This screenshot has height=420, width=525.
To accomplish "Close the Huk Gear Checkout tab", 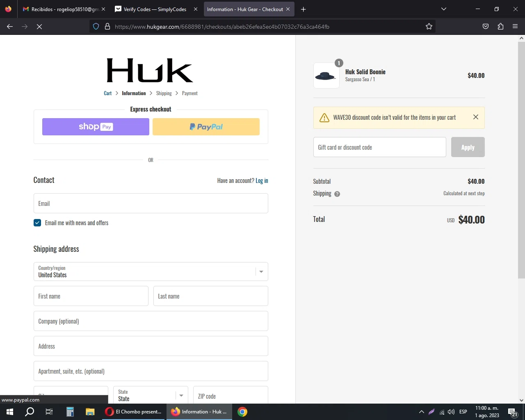I will point(288,9).
